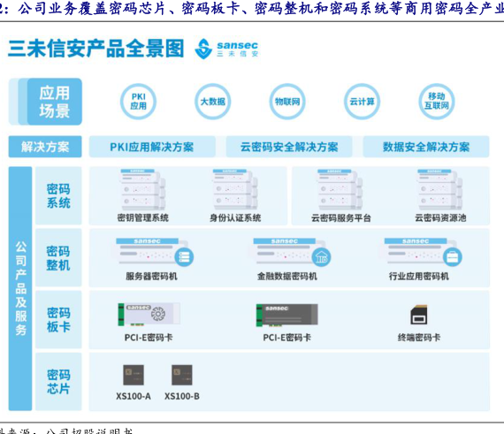Image resolution: width=504 pixels, height=434 pixels.
Task: Click the 行业应用密码机 caption text
Action: (419, 277)
